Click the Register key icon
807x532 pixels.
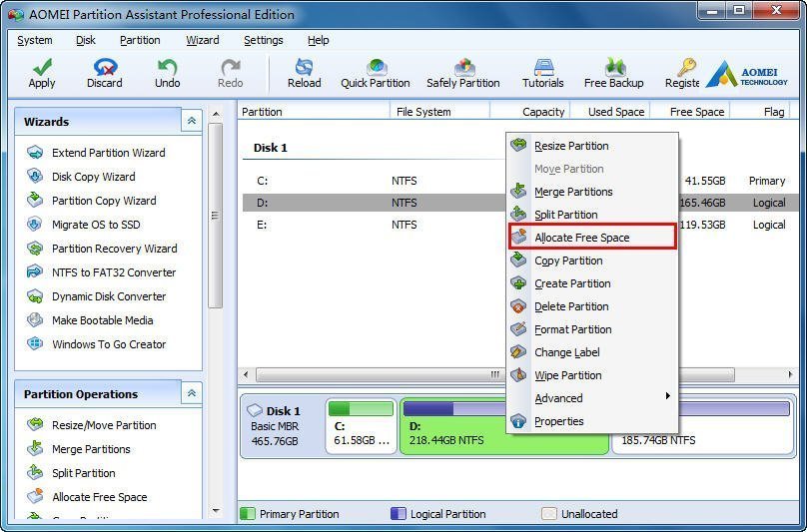tap(686, 67)
